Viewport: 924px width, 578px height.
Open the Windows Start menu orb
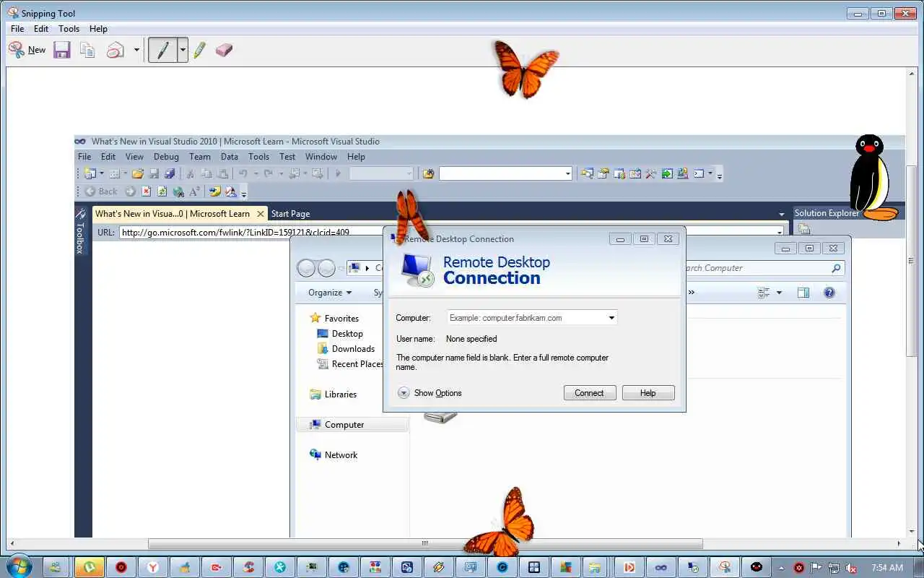[17, 567]
